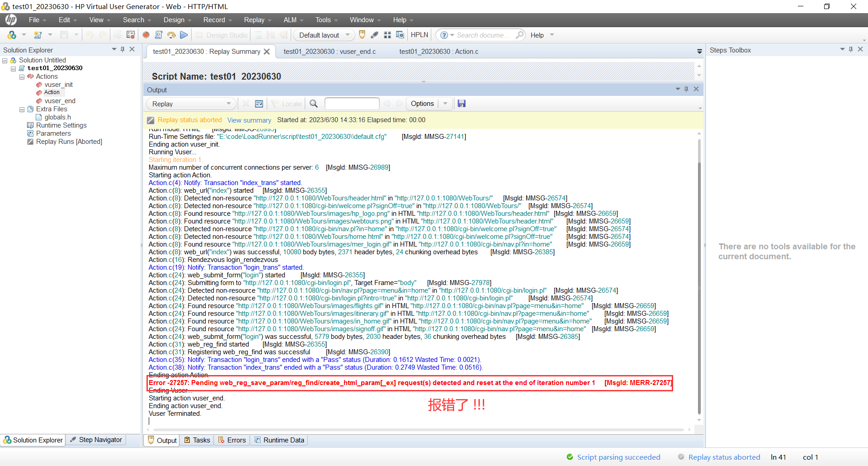Screen dimensions: 868x466
Task: Click the Compile script icon
Action: coord(159,35)
